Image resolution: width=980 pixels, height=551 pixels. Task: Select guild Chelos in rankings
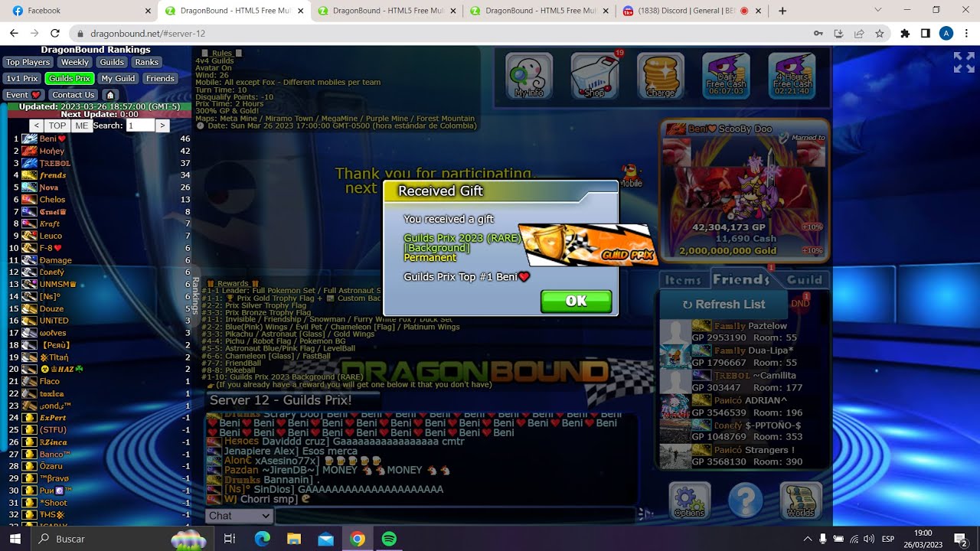(53, 200)
